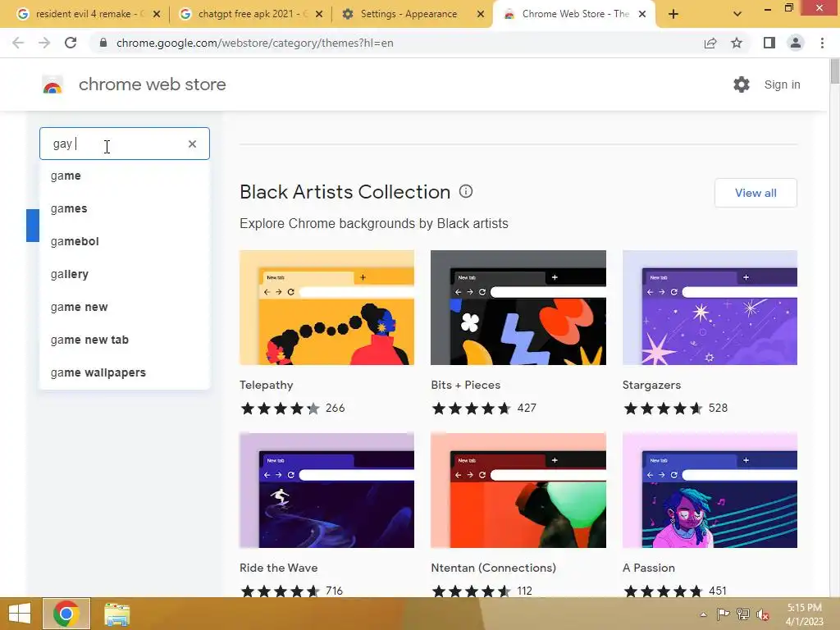This screenshot has height=630, width=840.
Task: Open the Telepathy theme thumbnail
Action: (x=326, y=308)
